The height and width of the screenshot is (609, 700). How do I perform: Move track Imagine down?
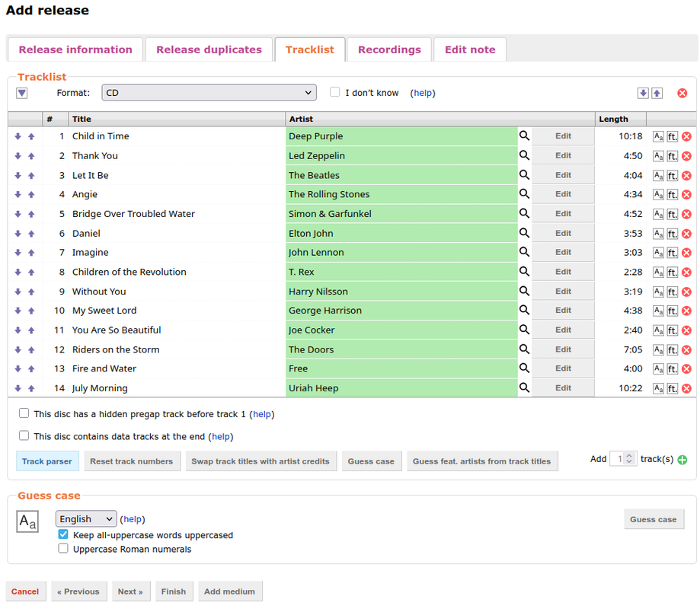point(18,253)
